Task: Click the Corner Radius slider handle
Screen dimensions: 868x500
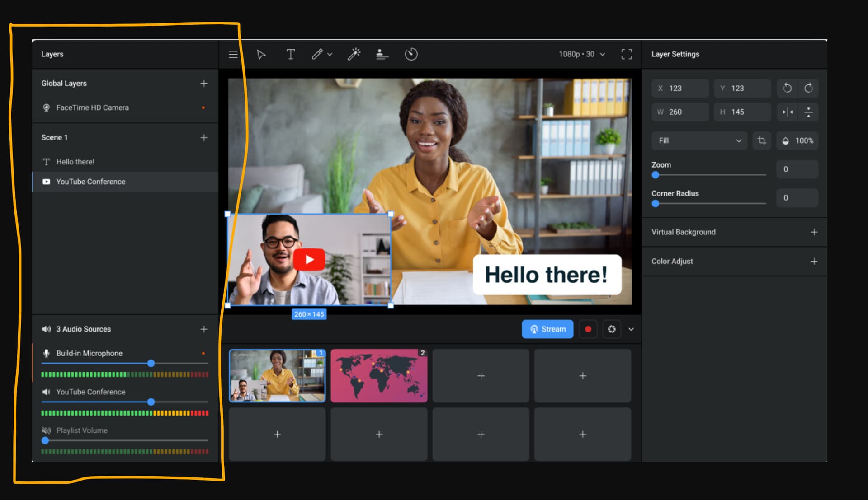Action: tap(656, 204)
